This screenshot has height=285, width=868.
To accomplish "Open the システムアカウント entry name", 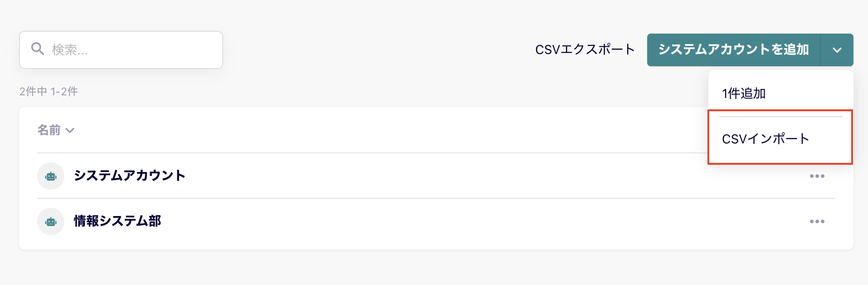I will point(130,176).
